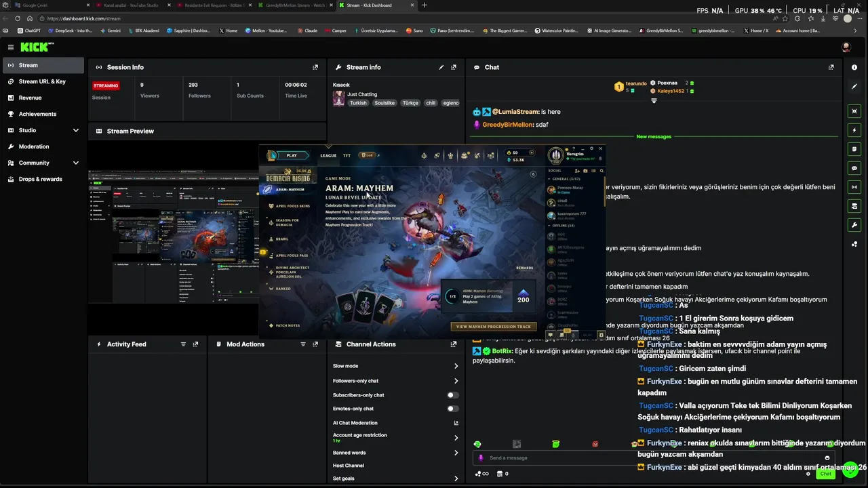Filter the Activity Feed
Screen dimensions: 868x488
click(183, 344)
